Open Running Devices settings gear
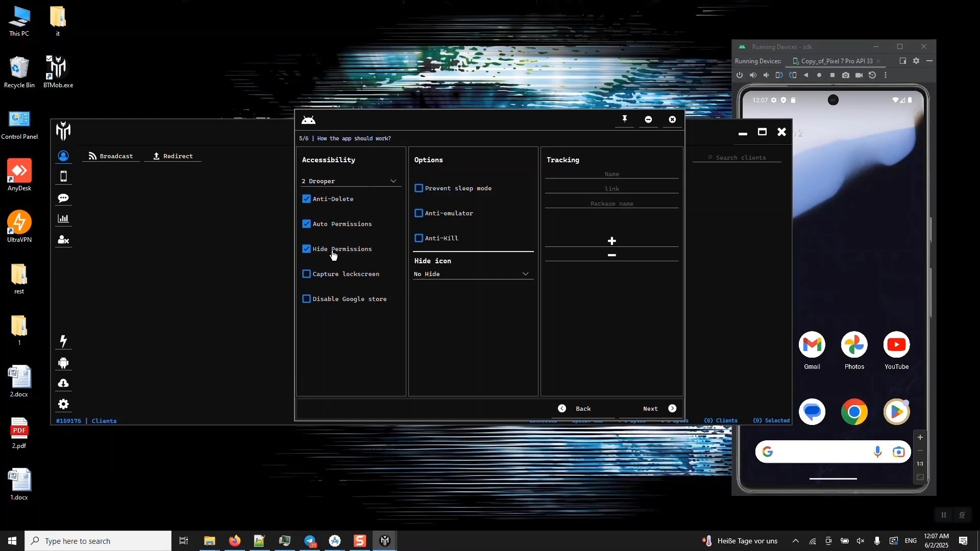The height and width of the screenshot is (551, 980). tap(916, 61)
